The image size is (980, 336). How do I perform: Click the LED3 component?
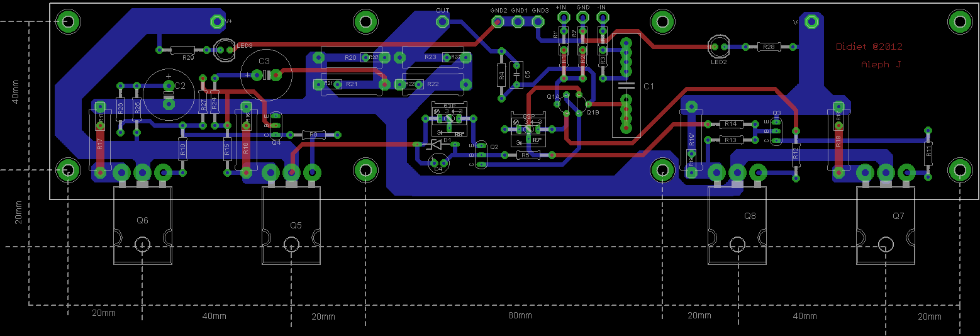click(x=225, y=50)
